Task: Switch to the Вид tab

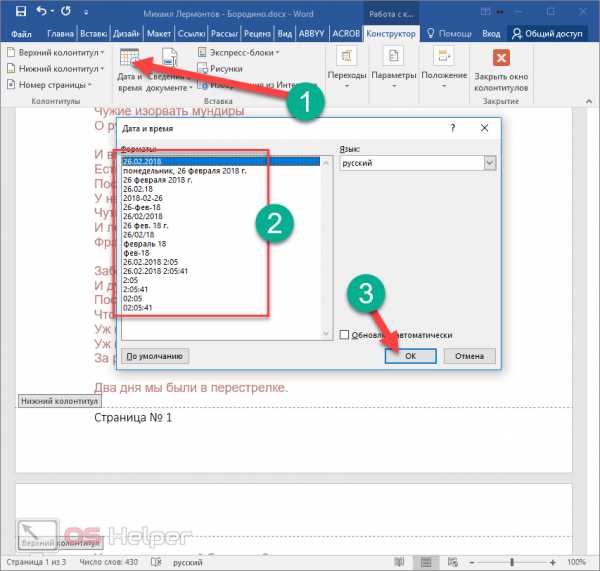Action: pos(284,34)
